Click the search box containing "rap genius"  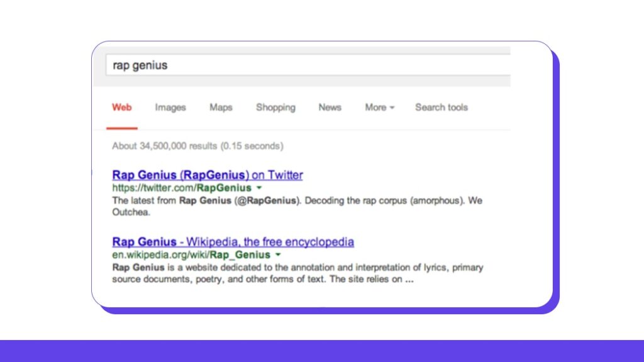308,65
